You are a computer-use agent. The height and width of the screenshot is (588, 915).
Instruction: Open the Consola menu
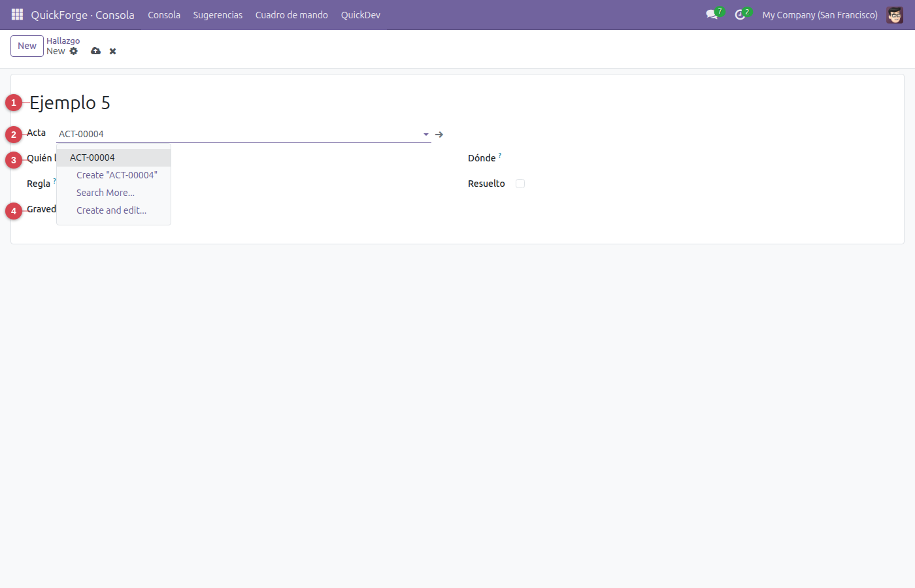pyautogui.click(x=164, y=14)
